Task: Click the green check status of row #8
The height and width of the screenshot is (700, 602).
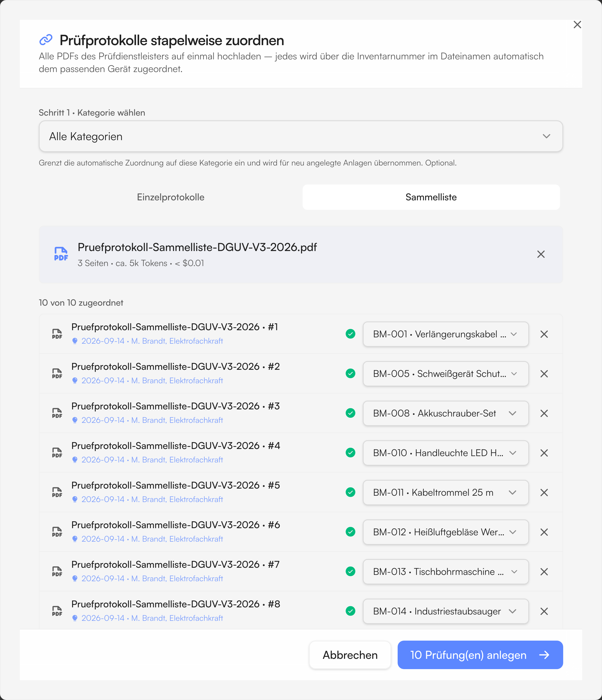Action: pyautogui.click(x=351, y=611)
